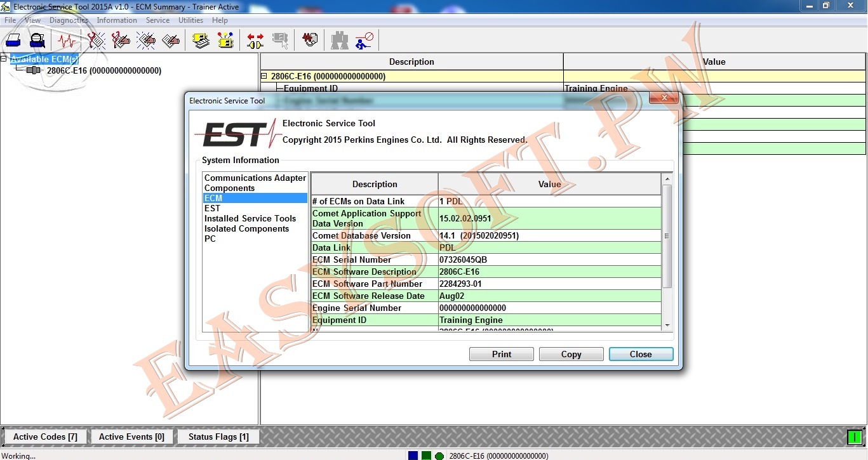Click the ECM Software Description 2806C-E16 value
868x460 pixels.
(x=460, y=272)
